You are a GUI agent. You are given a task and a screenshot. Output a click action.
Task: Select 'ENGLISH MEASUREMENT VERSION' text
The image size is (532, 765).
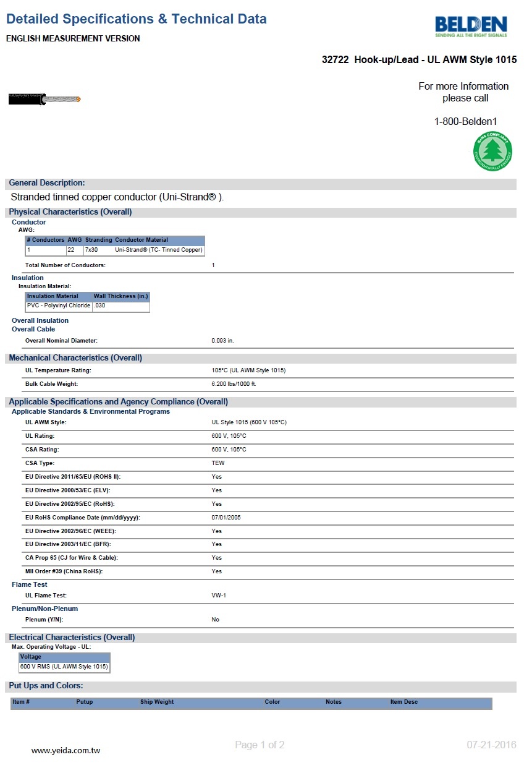click(x=73, y=38)
